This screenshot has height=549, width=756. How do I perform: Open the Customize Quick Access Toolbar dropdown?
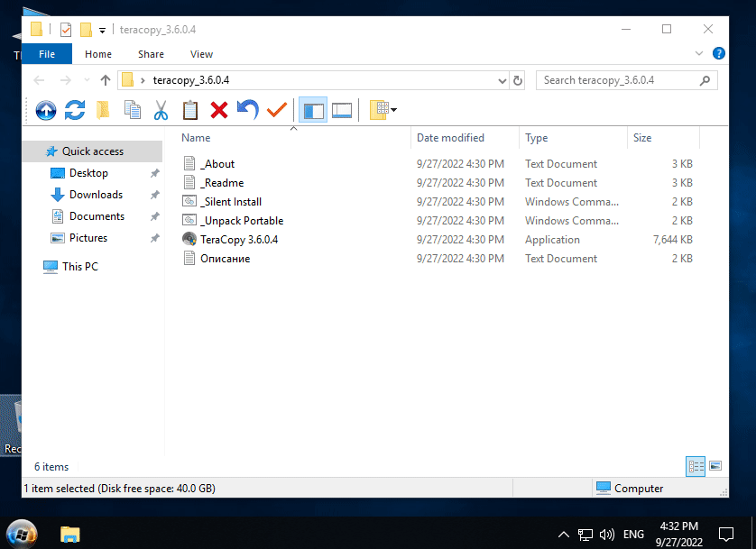[102, 31]
